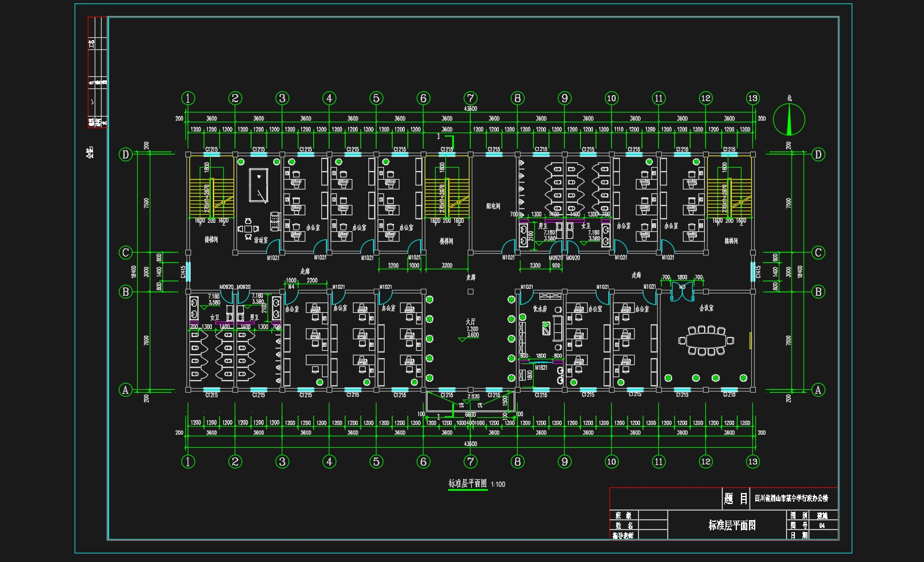Select the M1B21 door label
Viewport: 924px width, 562px height.
541,367
